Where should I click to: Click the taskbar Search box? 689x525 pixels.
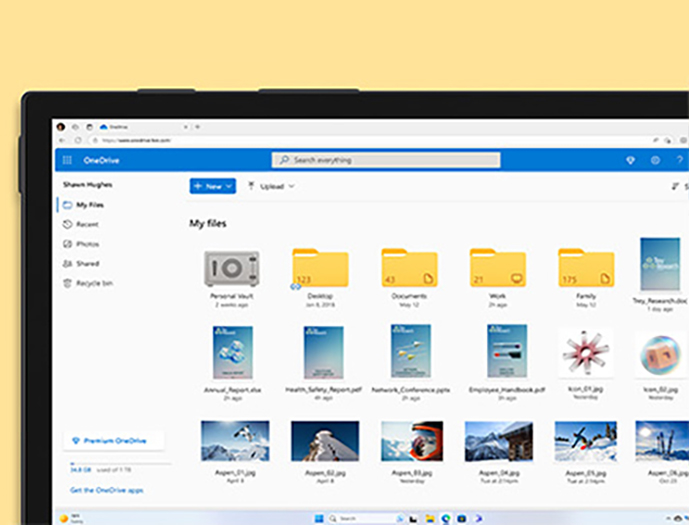tap(367, 518)
